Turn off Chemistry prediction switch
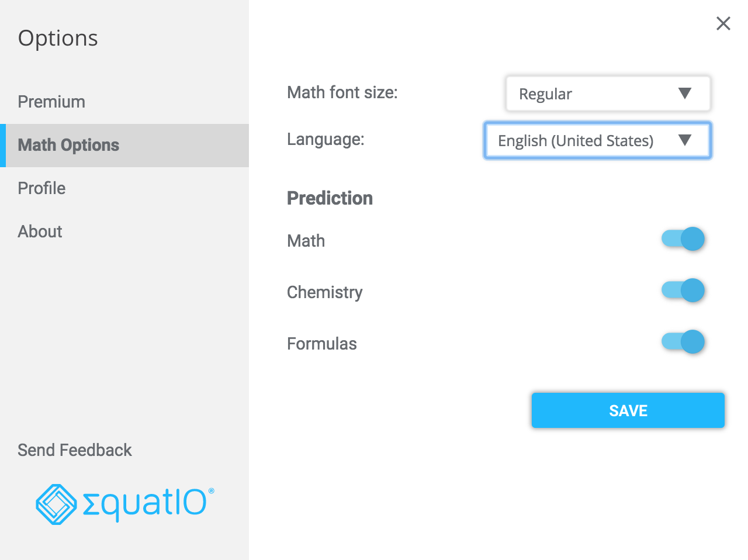 683,291
